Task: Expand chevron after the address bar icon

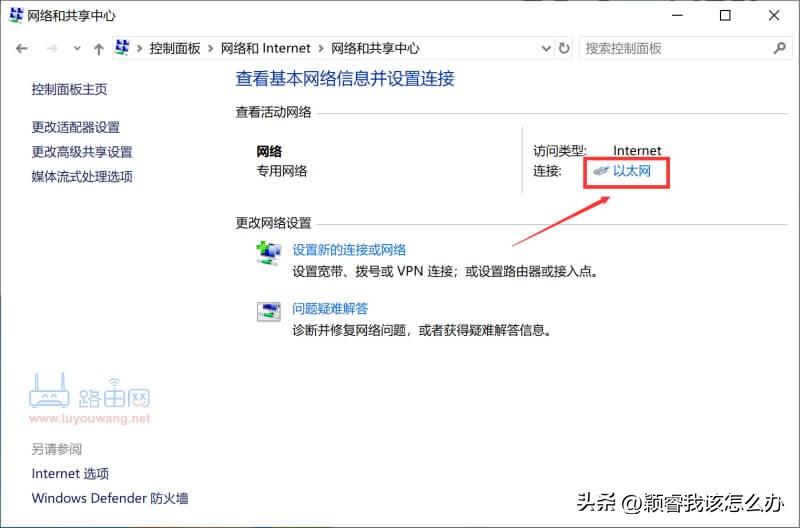Action: [139, 48]
